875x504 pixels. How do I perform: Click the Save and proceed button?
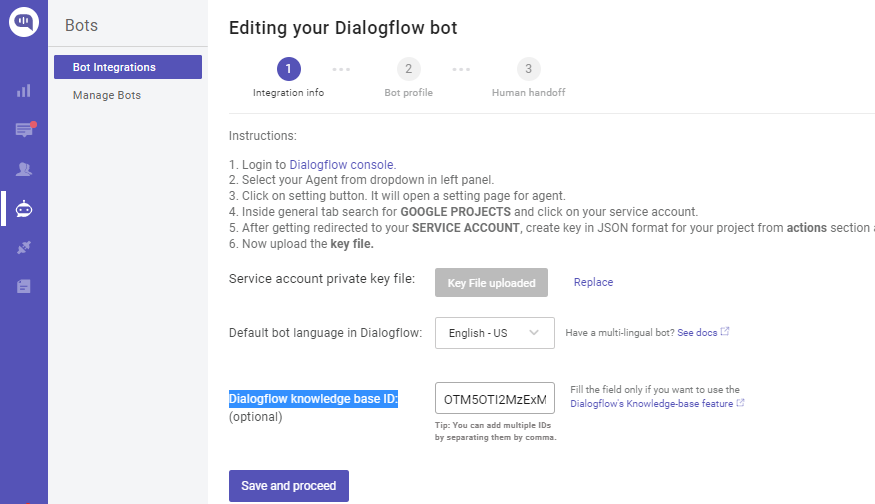(x=288, y=486)
